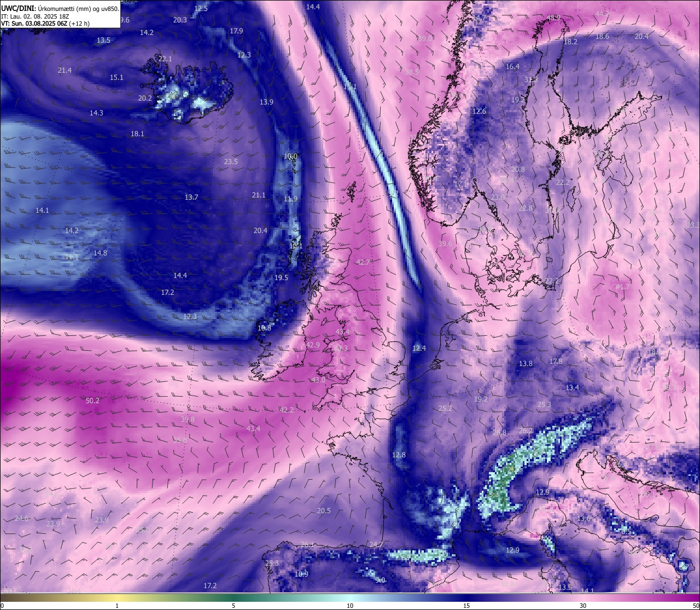Click the value label 12.6
The height and width of the screenshot is (610, 700).
click(x=479, y=111)
